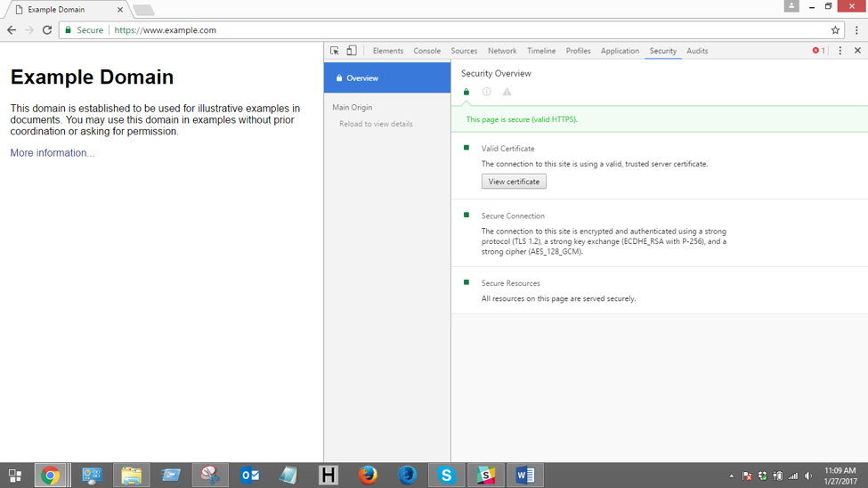Screen dimensions: 868x488
Task: Click the browser back arrow
Action: click(12, 30)
